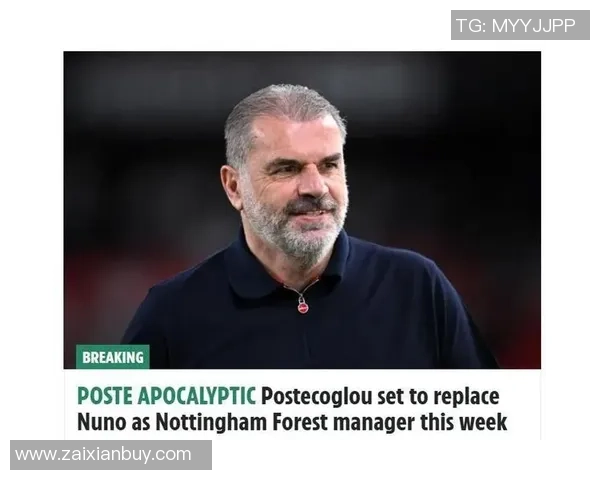This screenshot has width=600, height=480.
Task: Click the TG: MYYJJPP watermark label
Action: (520, 25)
